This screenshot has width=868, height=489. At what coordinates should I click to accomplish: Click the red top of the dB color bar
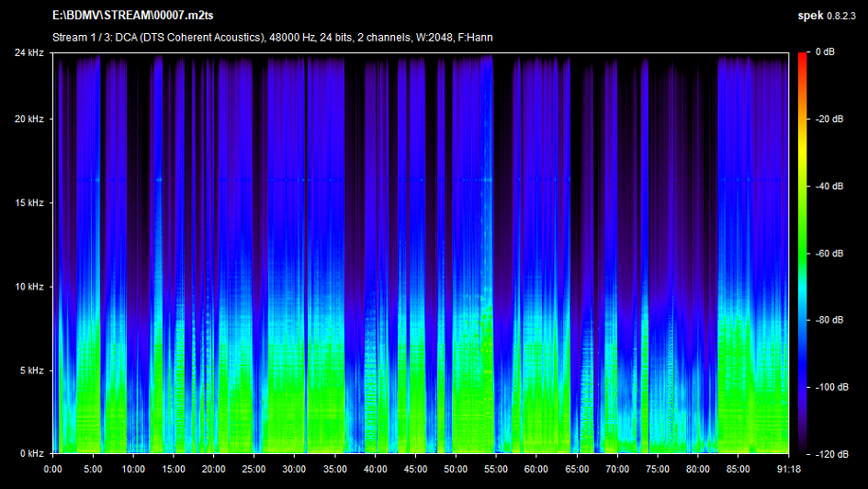(802, 56)
